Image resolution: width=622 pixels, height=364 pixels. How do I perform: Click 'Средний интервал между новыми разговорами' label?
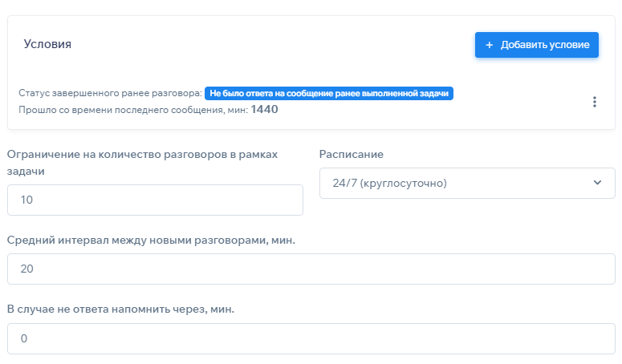tap(152, 241)
